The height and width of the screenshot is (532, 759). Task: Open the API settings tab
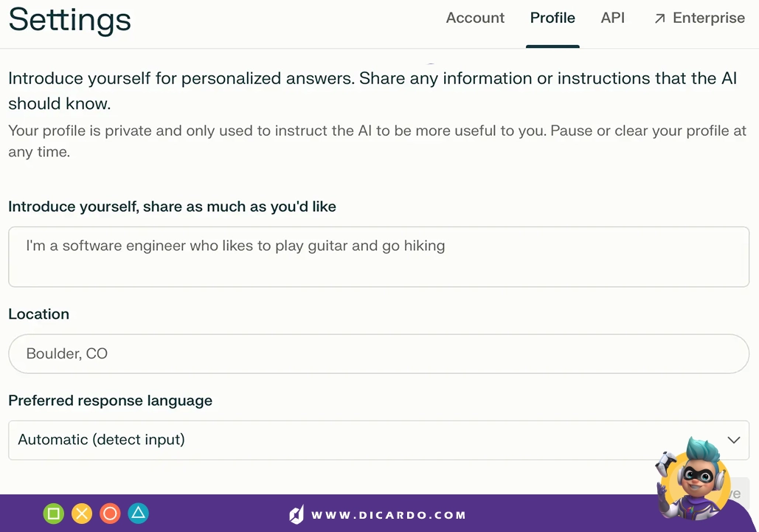pyautogui.click(x=612, y=18)
